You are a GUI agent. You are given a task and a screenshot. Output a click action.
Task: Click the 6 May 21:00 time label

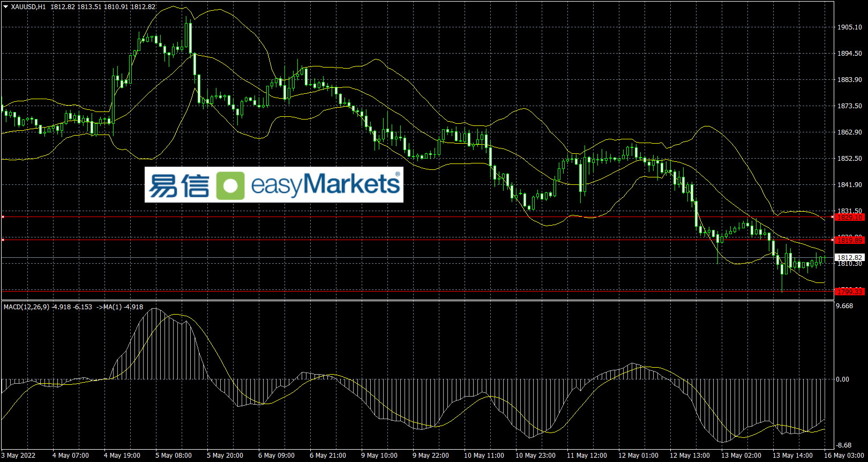pyautogui.click(x=328, y=456)
